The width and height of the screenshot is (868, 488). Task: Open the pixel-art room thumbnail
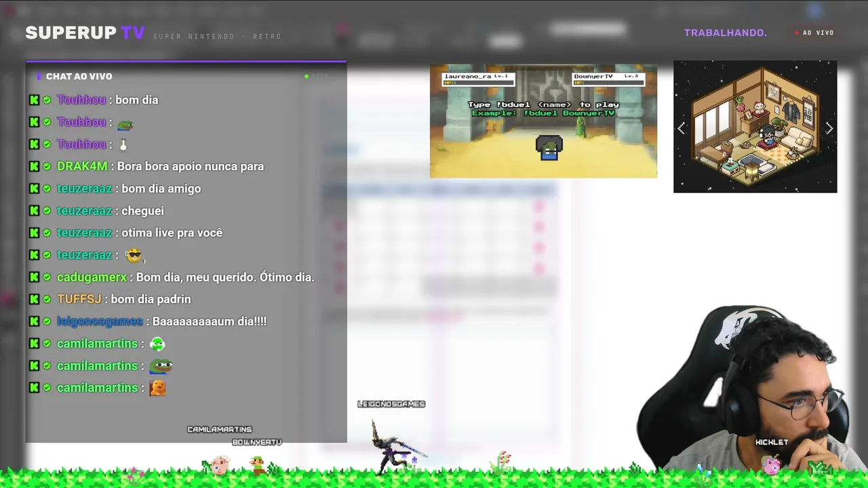pos(755,127)
